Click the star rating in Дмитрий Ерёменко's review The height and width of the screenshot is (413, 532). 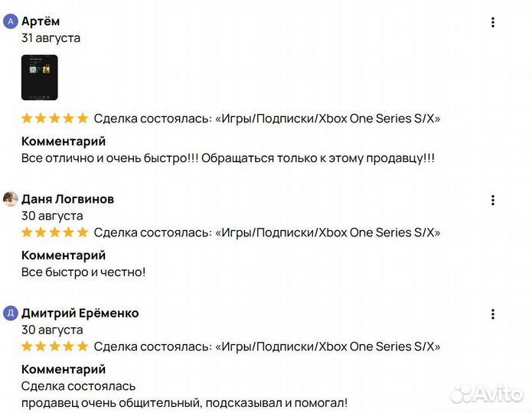point(54,346)
